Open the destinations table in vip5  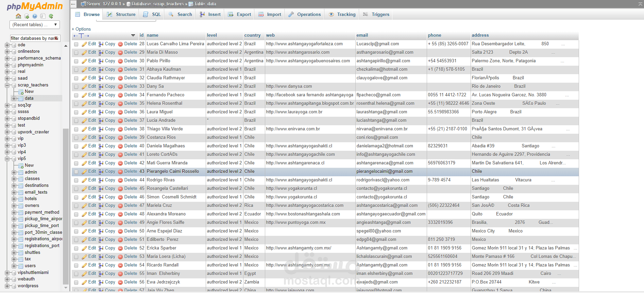[x=37, y=185]
